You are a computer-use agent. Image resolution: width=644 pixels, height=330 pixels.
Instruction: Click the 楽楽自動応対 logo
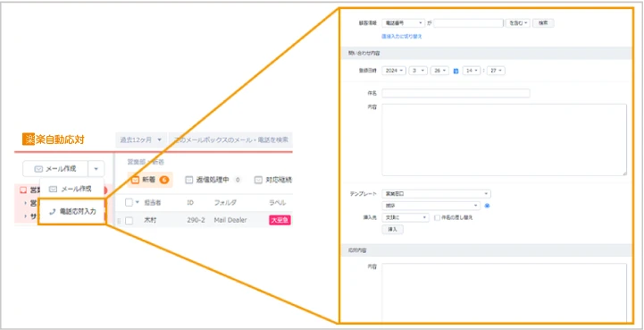tap(54, 140)
